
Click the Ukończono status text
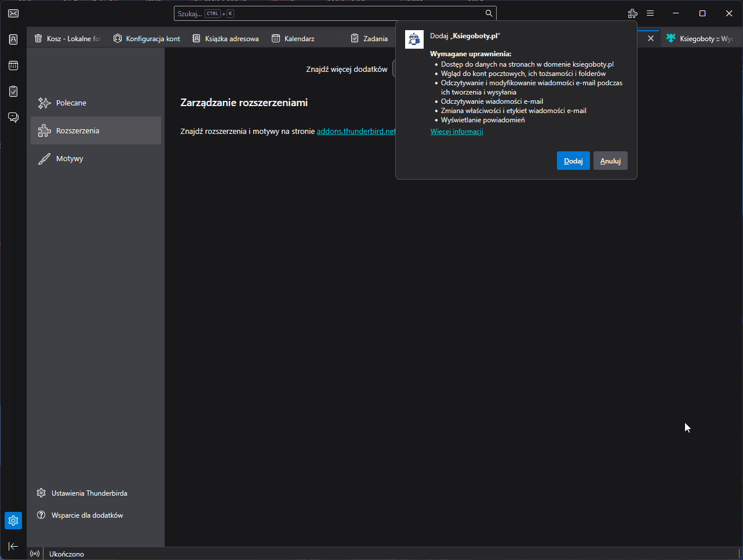pos(67,554)
